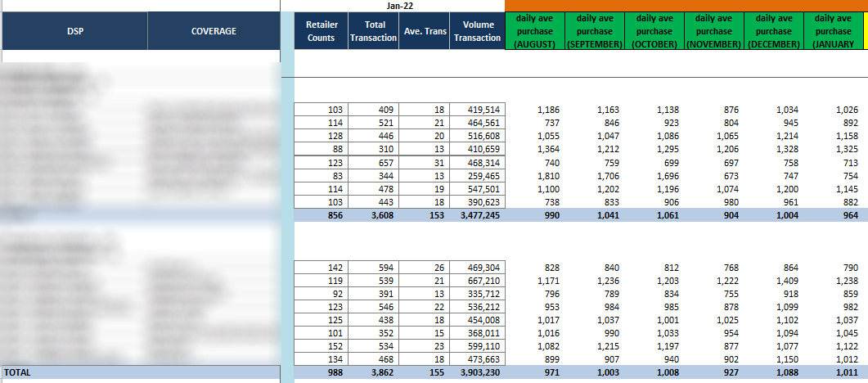Click volume transaction cell 667,210
Viewport: 868px width, 383px height.
(477, 280)
